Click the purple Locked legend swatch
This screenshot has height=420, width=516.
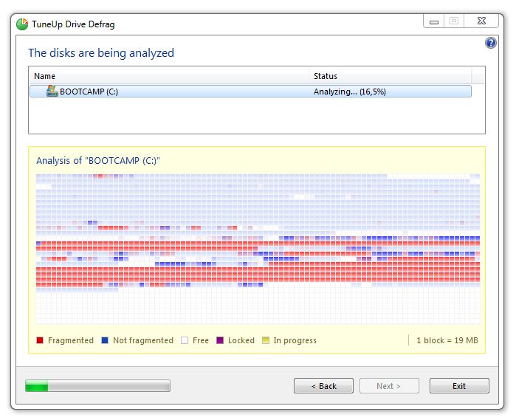click(220, 340)
